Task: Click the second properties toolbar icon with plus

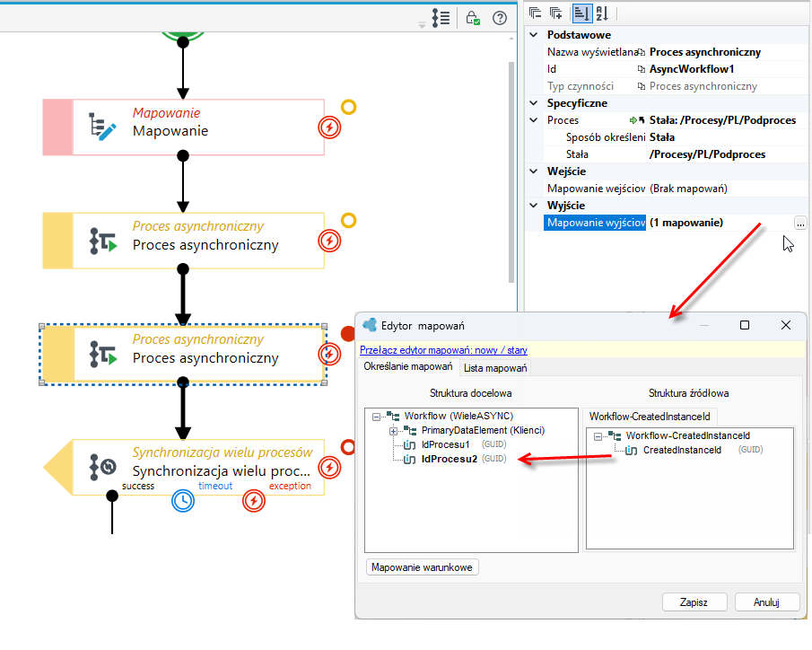Action: [x=555, y=13]
